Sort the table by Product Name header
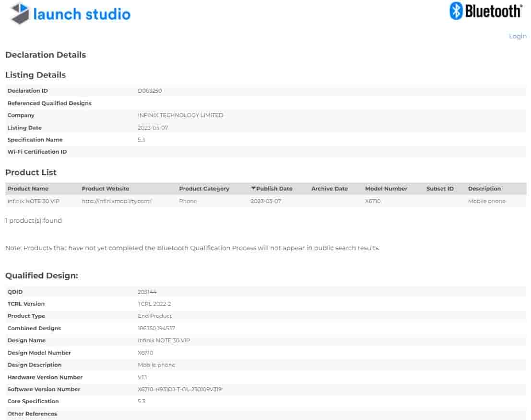 (28, 189)
